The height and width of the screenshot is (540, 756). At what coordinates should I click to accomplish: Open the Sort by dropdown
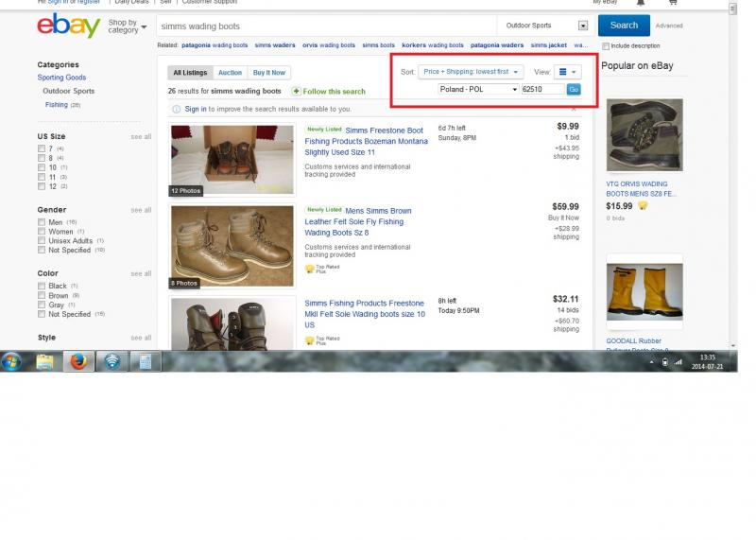(471, 72)
